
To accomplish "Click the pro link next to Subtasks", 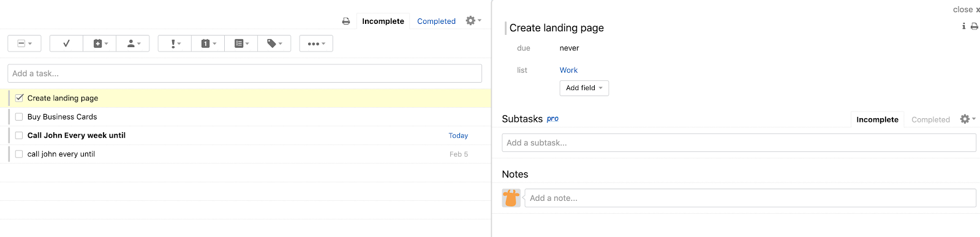I will pyautogui.click(x=552, y=119).
